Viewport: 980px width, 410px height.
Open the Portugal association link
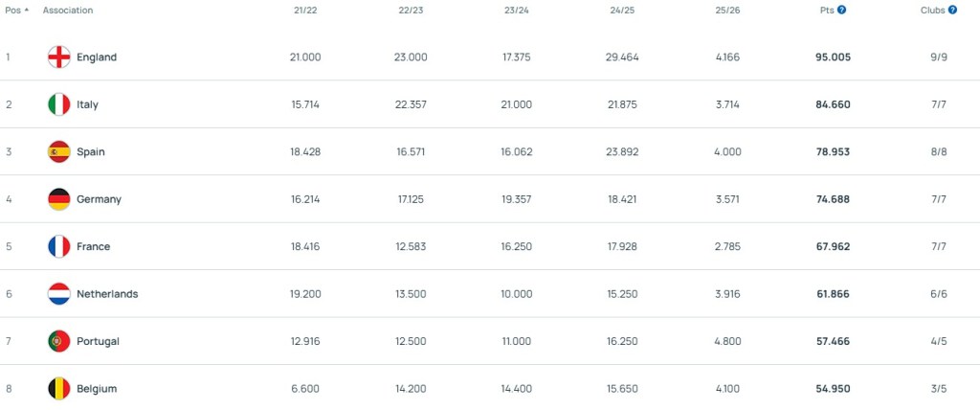tap(98, 341)
